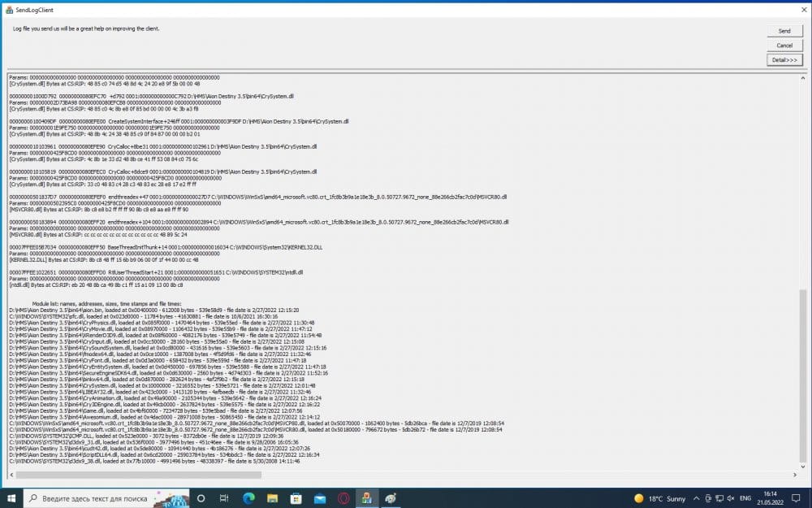Close the SendLogClient window
Screen dimensions: 812x508
point(800,6)
